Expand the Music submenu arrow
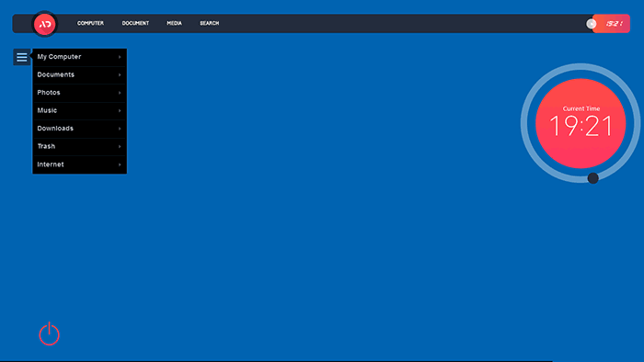 click(x=120, y=110)
